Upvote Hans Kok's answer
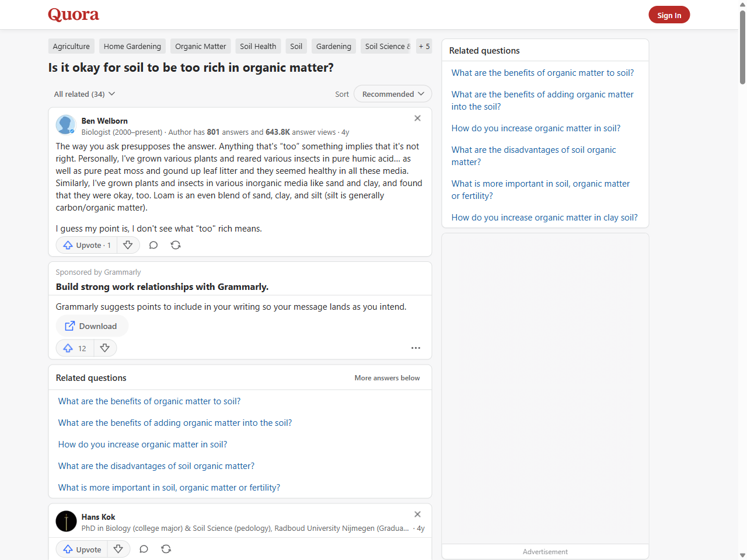This screenshot has width=747, height=560. 82,549
